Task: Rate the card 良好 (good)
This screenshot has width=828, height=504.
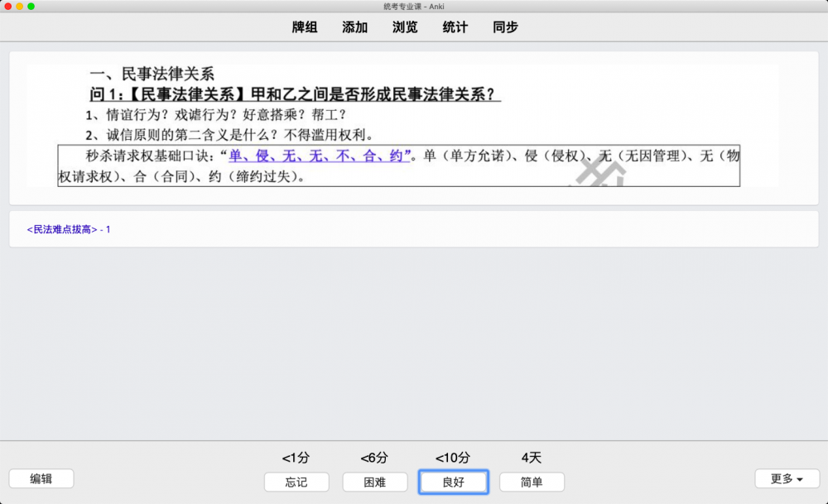Action: coord(454,482)
